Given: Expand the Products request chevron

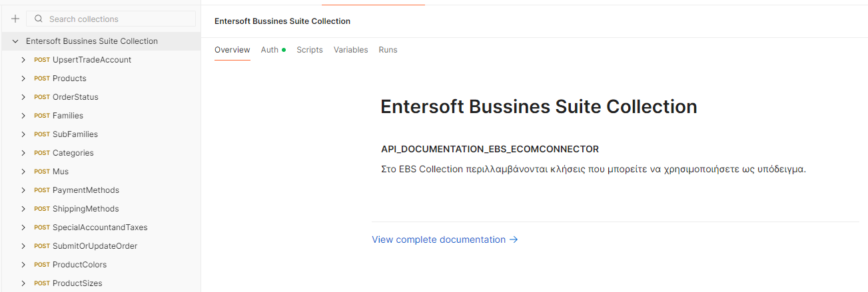Looking at the screenshot, I should point(23,78).
